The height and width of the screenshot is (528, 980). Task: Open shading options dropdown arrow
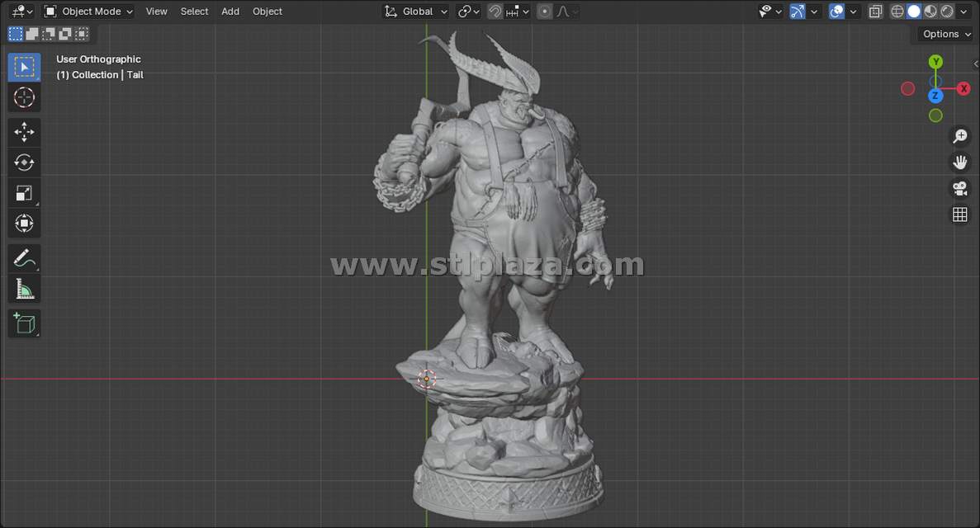(x=963, y=12)
